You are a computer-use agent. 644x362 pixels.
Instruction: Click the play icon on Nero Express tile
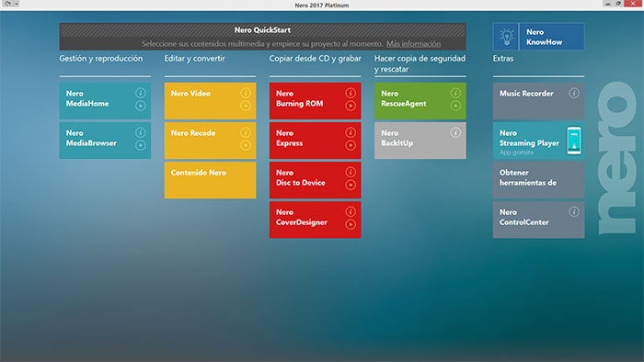click(x=351, y=145)
